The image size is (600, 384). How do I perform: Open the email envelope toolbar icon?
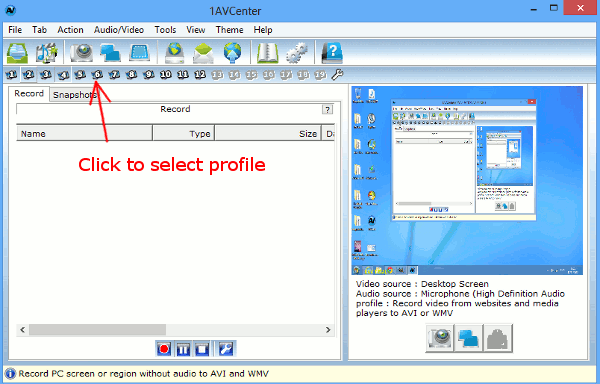click(203, 53)
